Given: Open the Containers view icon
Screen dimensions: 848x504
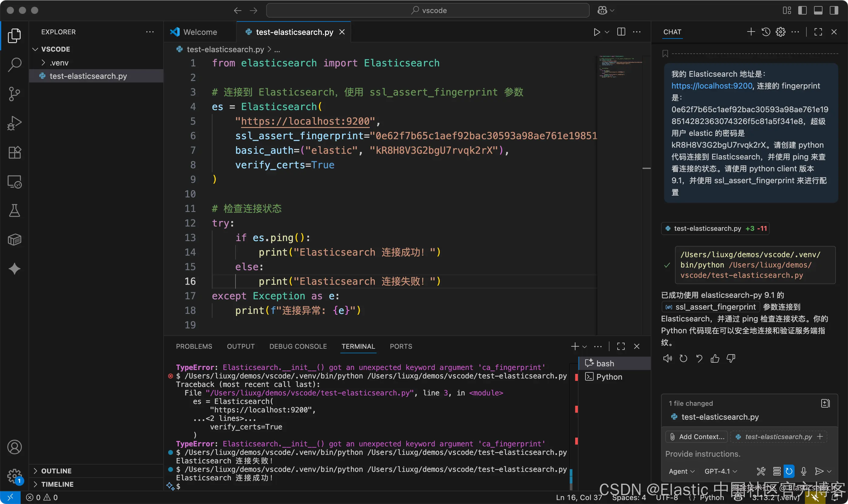Looking at the screenshot, I should pyautogui.click(x=14, y=240).
